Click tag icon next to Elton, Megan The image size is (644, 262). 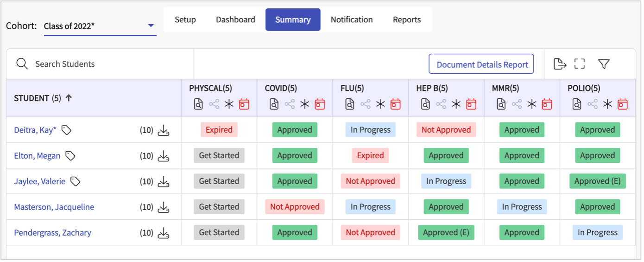click(70, 156)
